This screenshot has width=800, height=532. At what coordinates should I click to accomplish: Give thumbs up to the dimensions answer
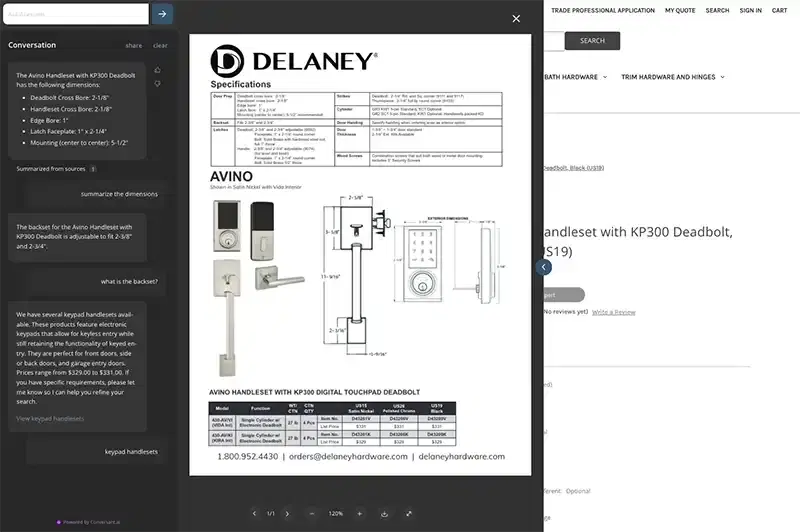pyautogui.click(x=158, y=70)
